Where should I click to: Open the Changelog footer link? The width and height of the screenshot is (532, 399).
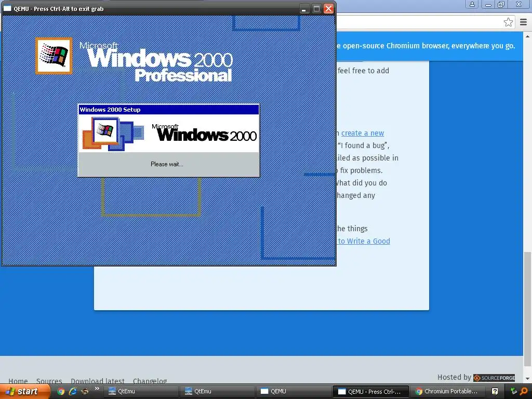pos(150,381)
